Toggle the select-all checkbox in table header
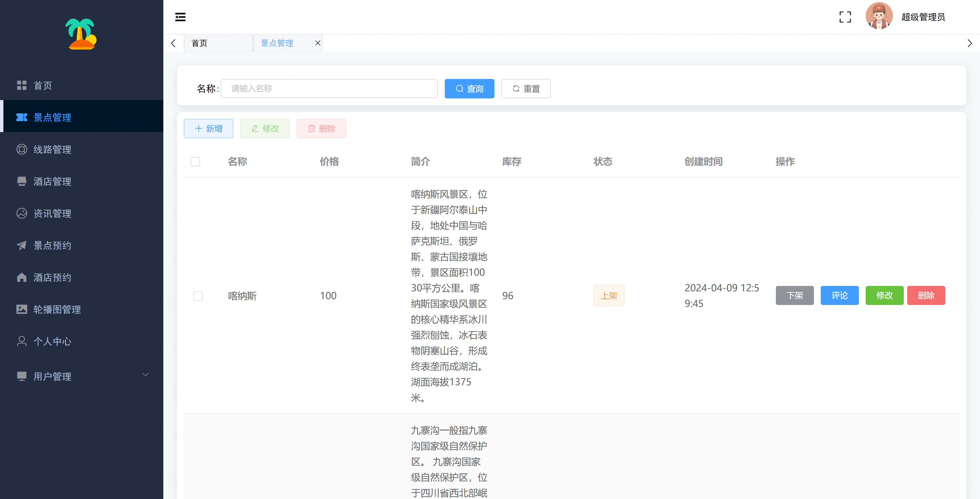980x499 pixels. pos(195,162)
